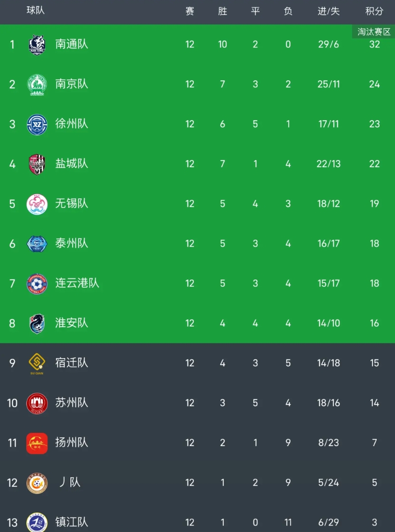The height and width of the screenshot is (532, 395).
Task: Click the 进/失 column header
Action: click(x=329, y=11)
